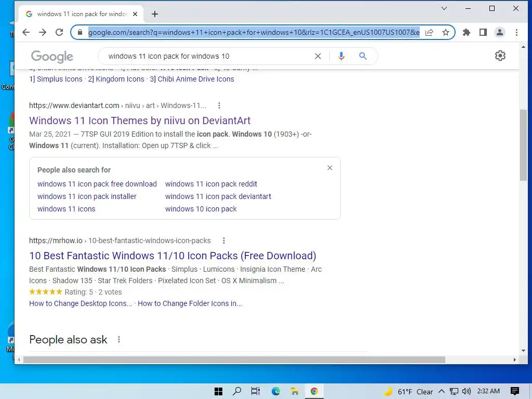Image resolution: width=532 pixels, height=399 pixels.
Task: Click the https://mrhow.io breadcrumb text
Action: click(56, 241)
